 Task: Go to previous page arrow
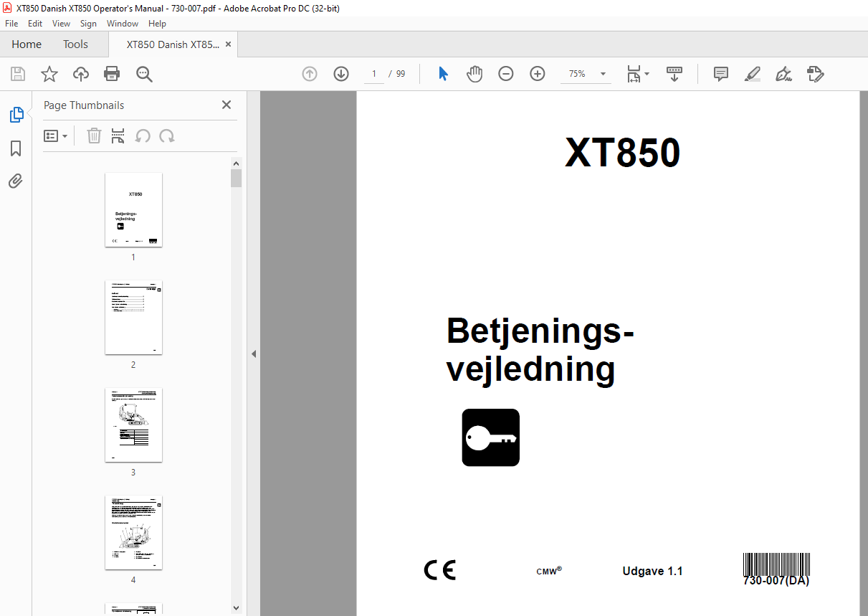pos(310,74)
